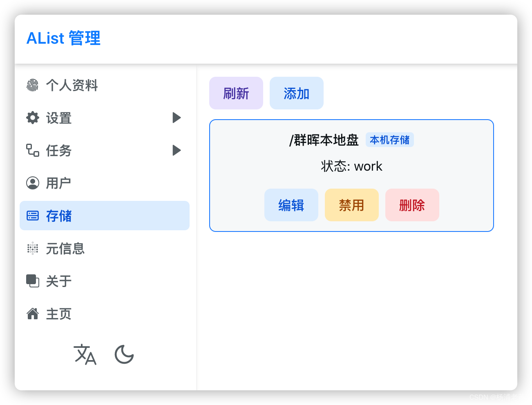The image size is (532, 405).
Task: Click 编辑 for 群晖本地盘 storage
Action: click(291, 205)
